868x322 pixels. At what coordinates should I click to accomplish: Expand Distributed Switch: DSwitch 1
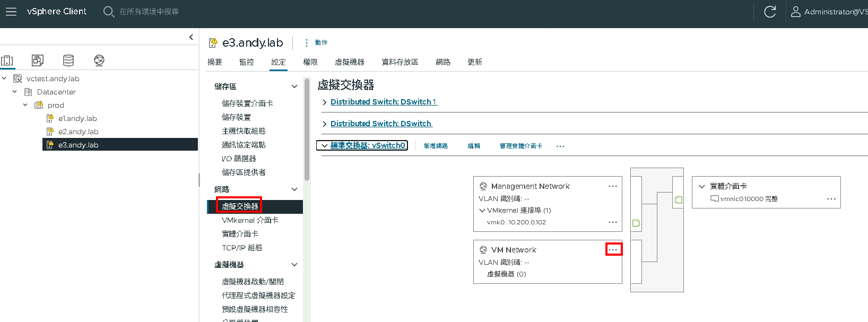[324, 102]
